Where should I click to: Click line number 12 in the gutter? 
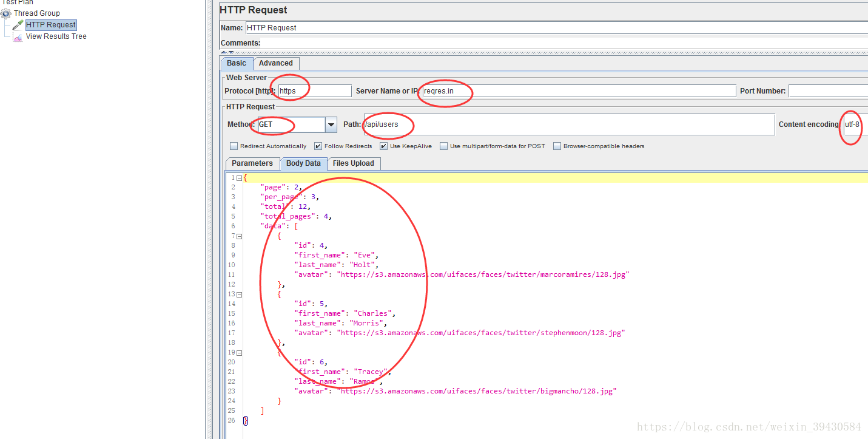coord(232,285)
